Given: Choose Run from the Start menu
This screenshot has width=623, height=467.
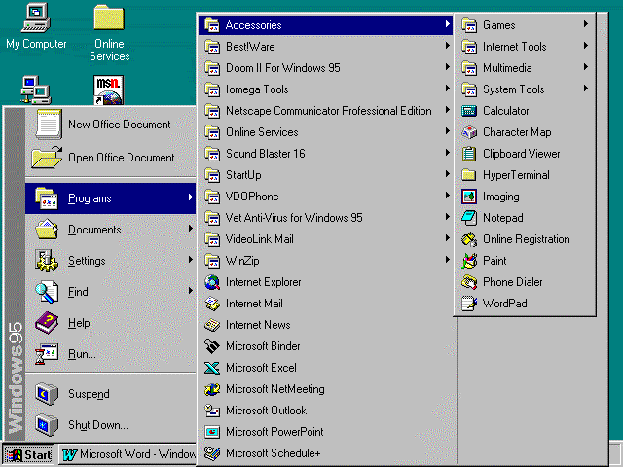Looking at the screenshot, I should coord(82,354).
